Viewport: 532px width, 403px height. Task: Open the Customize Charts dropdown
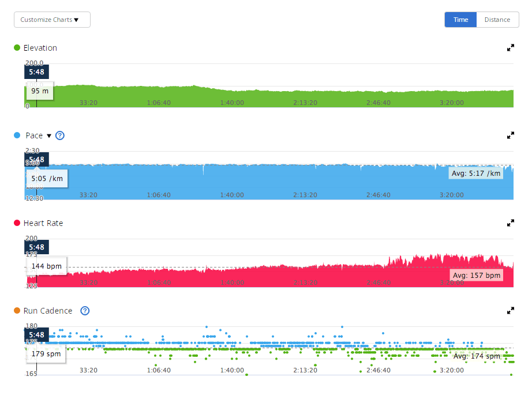point(52,20)
